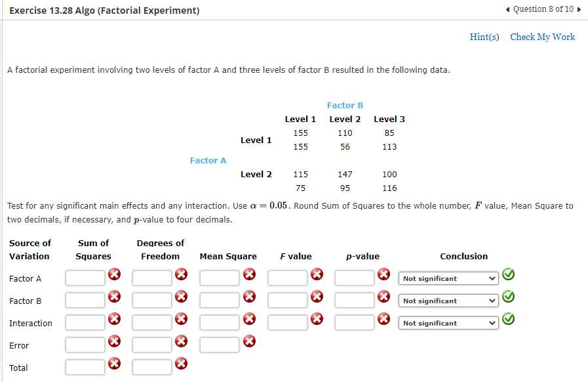Click the green checkmark beside Factor B conclusion

click(x=508, y=297)
